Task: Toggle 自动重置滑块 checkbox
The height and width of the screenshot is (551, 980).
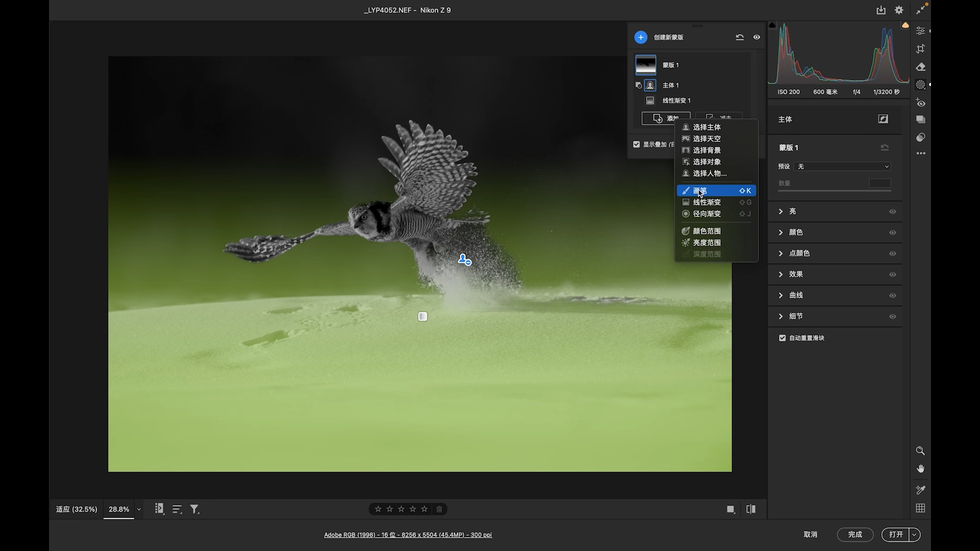Action: pyautogui.click(x=782, y=338)
